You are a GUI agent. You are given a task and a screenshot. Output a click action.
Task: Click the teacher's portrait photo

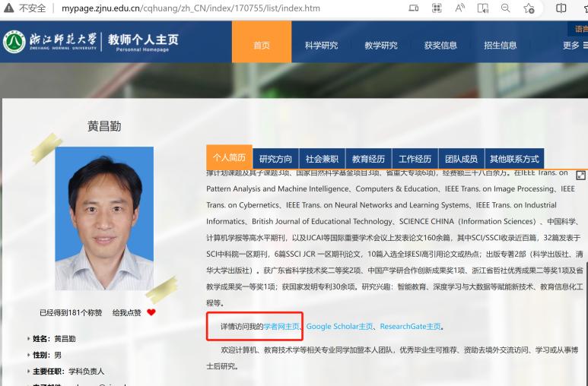click(104, 219)
